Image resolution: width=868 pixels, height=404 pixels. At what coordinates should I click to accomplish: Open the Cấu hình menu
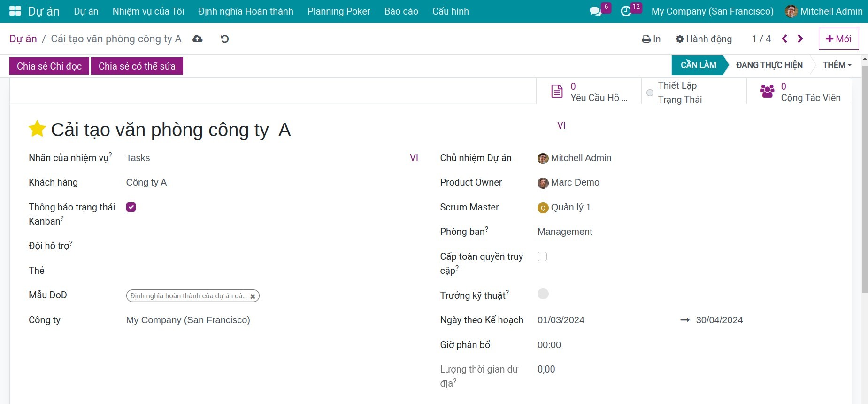451,11
